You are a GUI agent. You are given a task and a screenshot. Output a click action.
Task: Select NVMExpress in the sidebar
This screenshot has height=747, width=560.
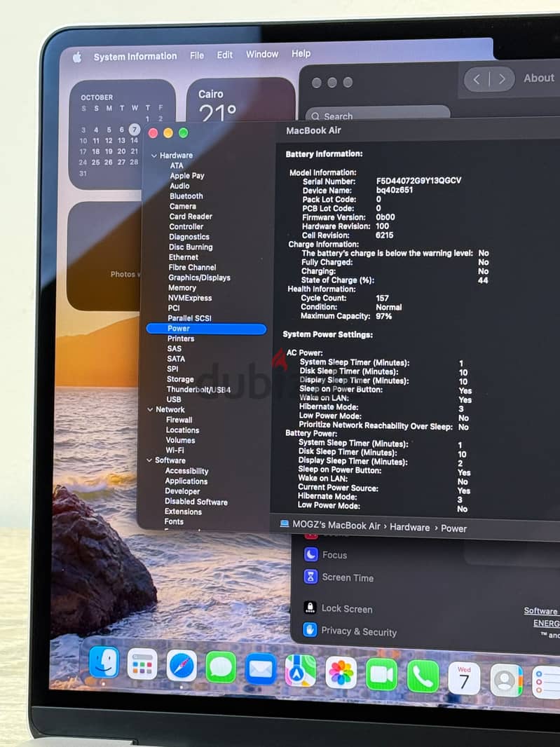pos(190,298)
